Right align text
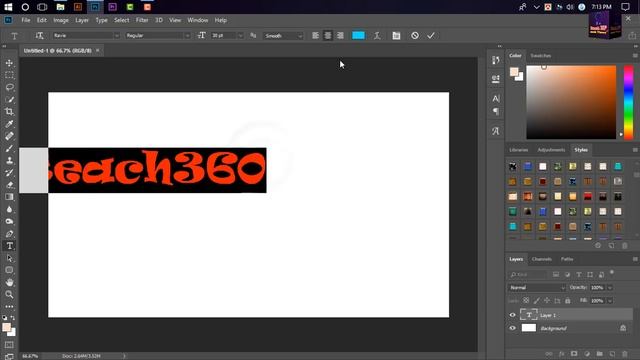This screenshot has height=360, width=640. pos(340,36)
